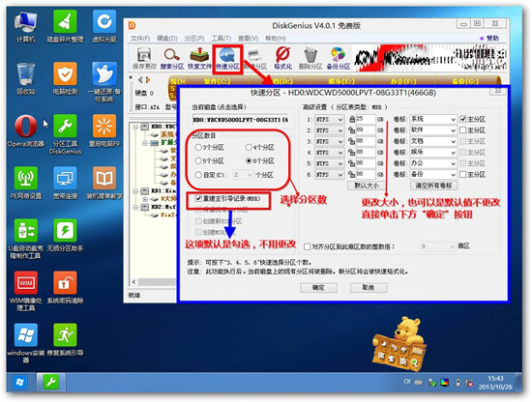Open the Windows installer desktop icon
Screen dimensions: 532x402
tap(26, 343)
